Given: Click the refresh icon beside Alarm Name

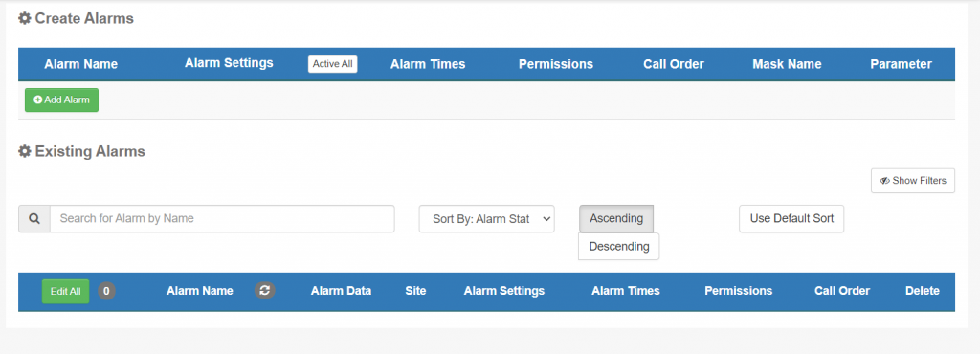Looking at the screenshot, I should (x=265, y=290).
